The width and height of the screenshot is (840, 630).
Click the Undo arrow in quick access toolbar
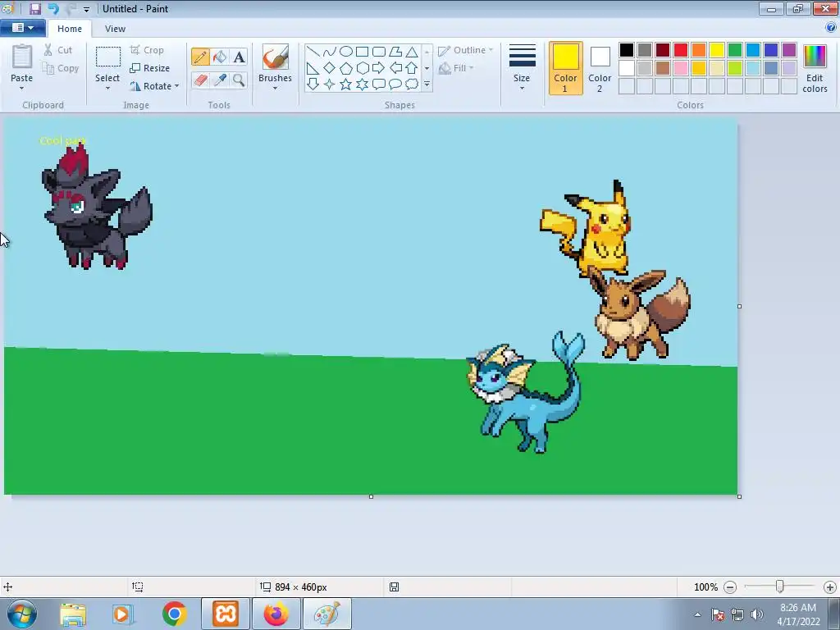pos(53,8)
